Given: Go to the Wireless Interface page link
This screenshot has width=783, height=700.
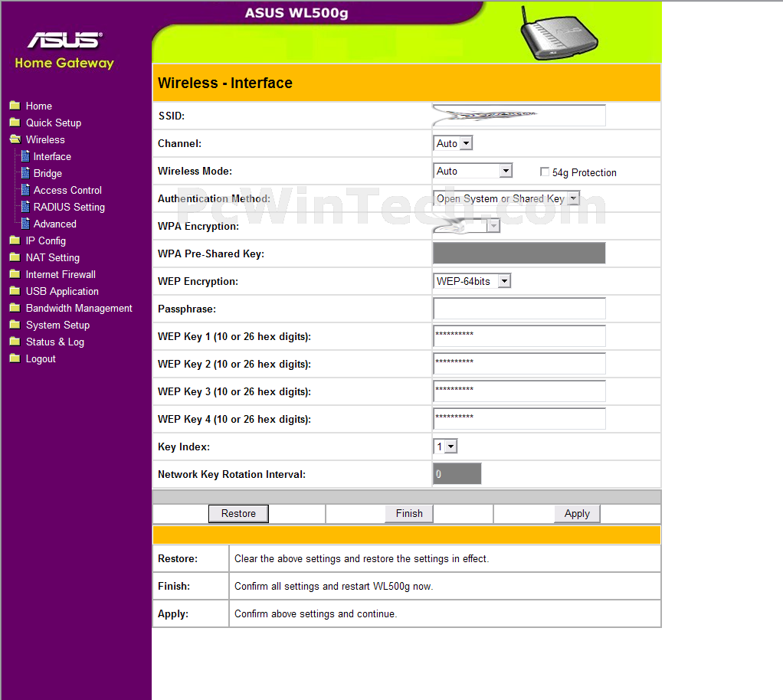Looking at the screenshot, I should click(x=52, y=157).
